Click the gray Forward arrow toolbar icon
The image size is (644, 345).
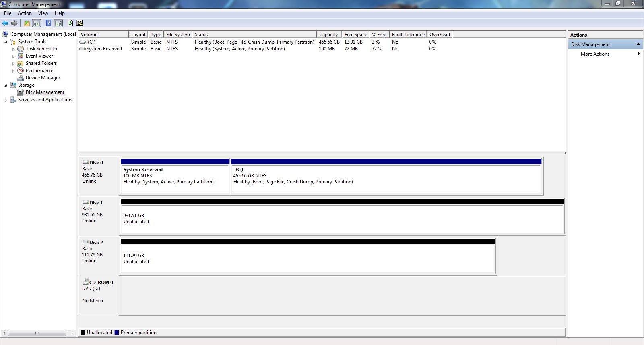tap(14, 23)
